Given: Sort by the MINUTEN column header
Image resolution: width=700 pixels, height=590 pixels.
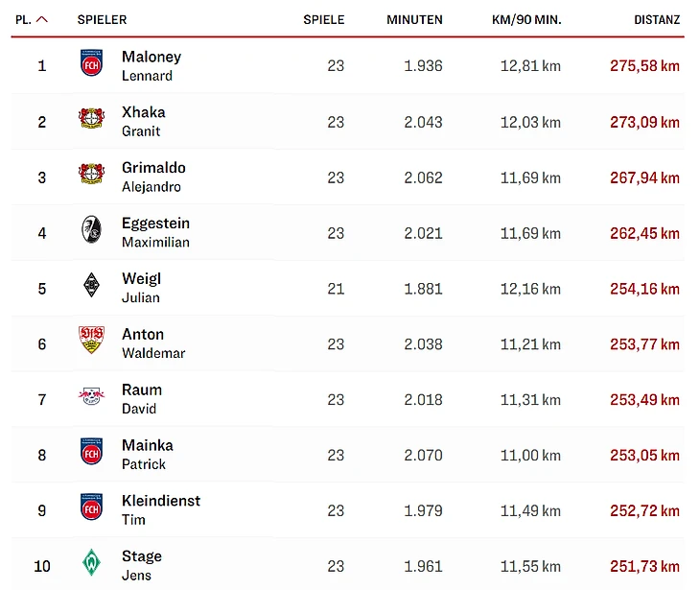Looking at the screenshot, I should pos(414,19).
